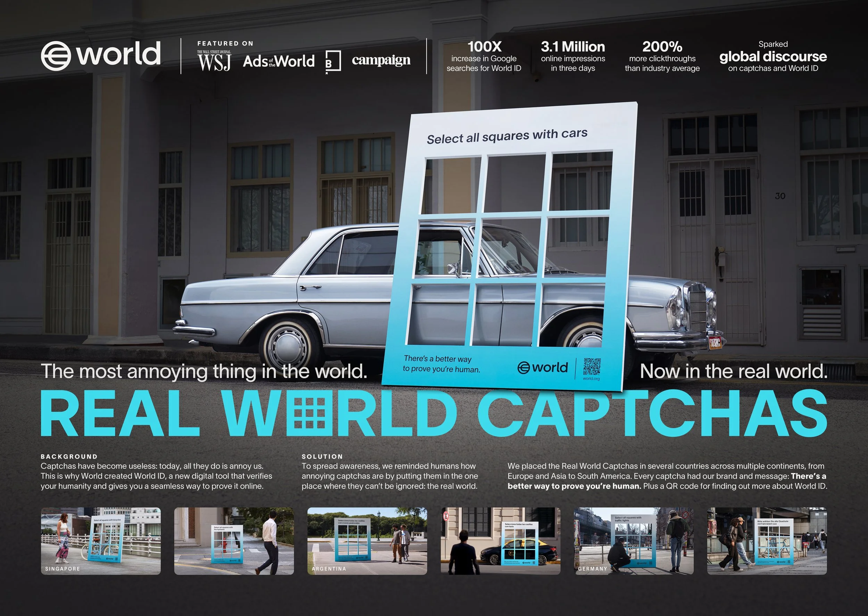Select the bottom-right captcha square with headlights

tap(572, 315)
